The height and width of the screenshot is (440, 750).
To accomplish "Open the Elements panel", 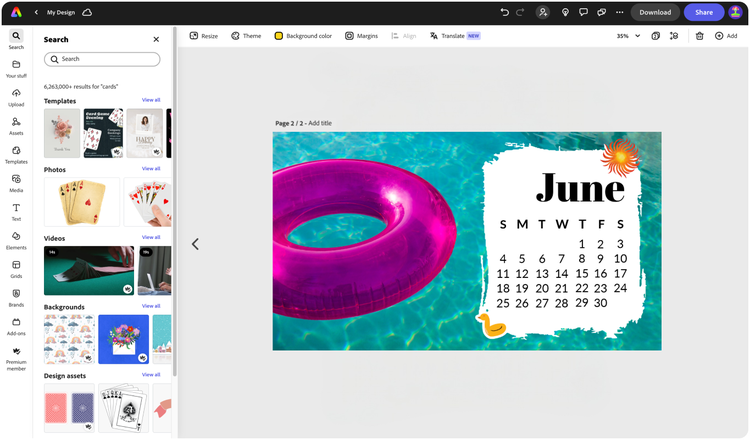I will pyautogui.click(x=16, y=241).
